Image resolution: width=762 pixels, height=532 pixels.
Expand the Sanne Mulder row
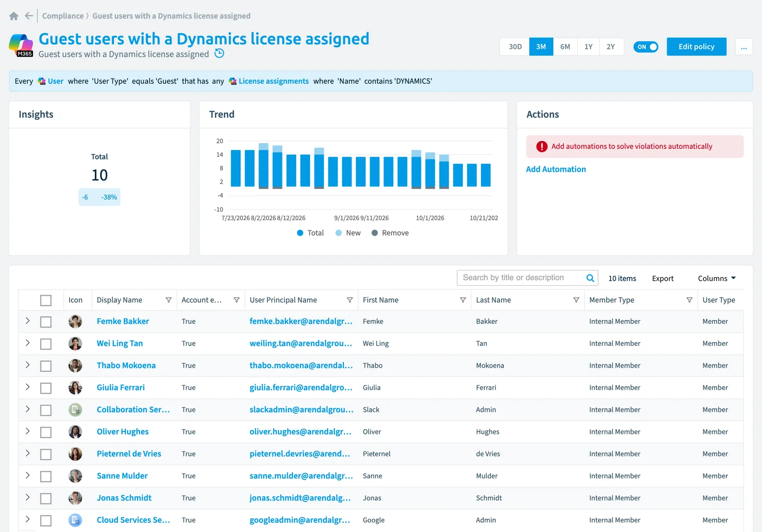28,476
